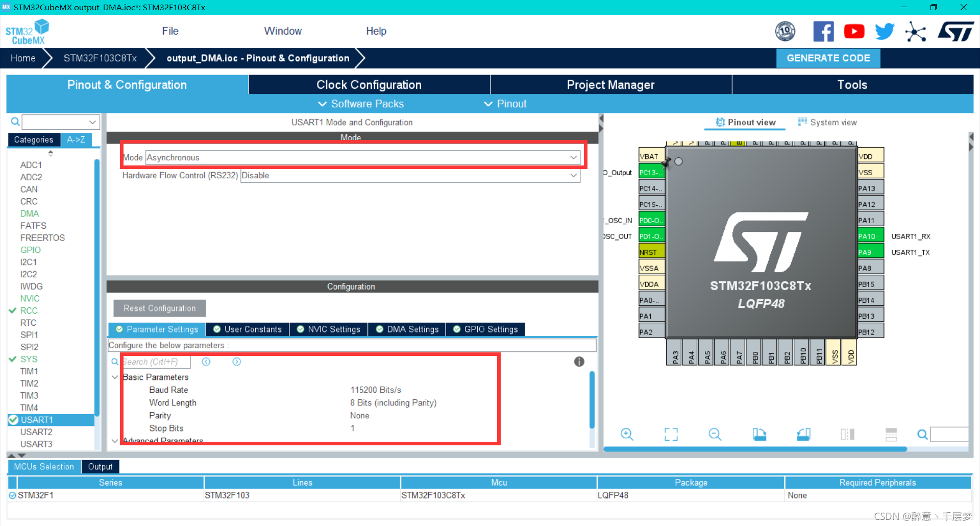Zoom in on the chip pinout view
980x526 pixels.
point(627,435)
